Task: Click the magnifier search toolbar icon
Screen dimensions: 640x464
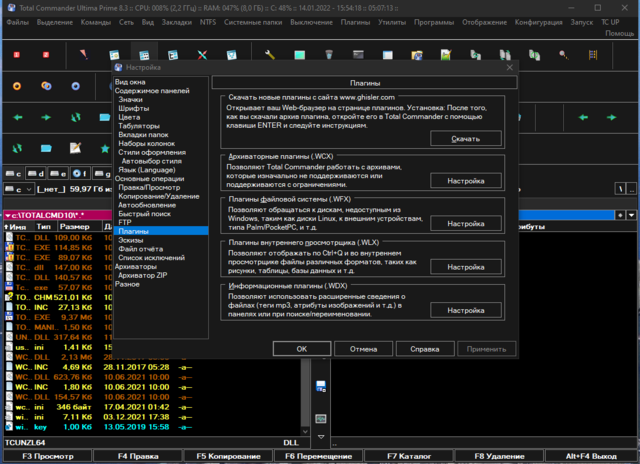Action: [x=564, y=55]
